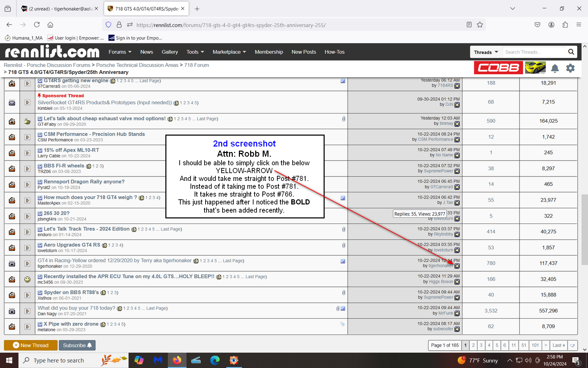The image size is (588, 368).
Task: Open the Threads search-type dropdown
Action: coord(486,52)
